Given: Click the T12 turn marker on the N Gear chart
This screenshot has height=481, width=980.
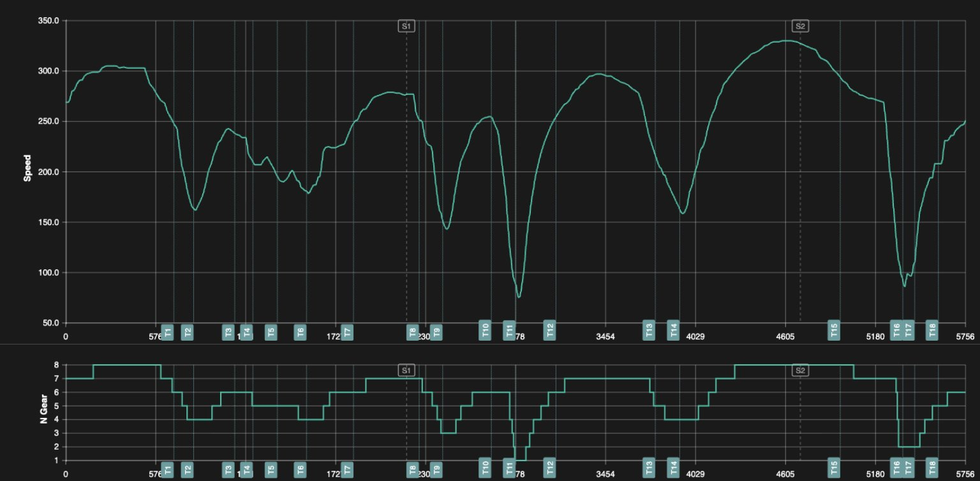Looking at the screenshot, I should coord(549,468).
